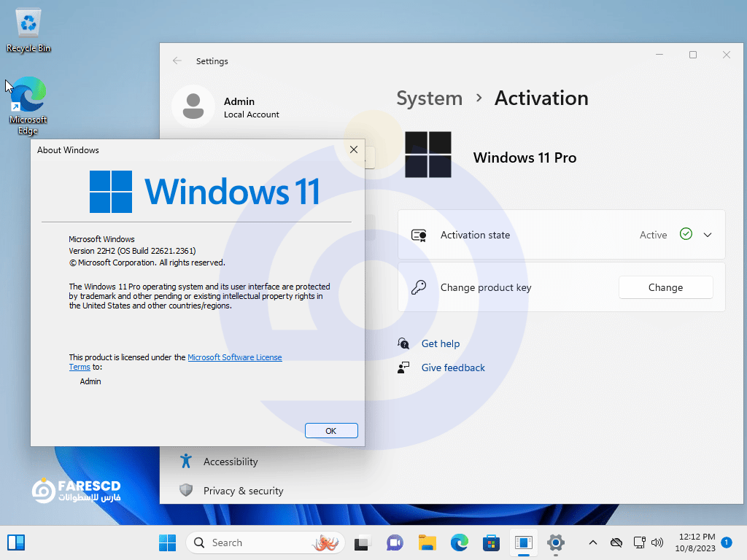Image resolution: width=747 pixels, height=560 pixels.
Task: Click the Give feedback link
Action: click(x=453, y=367)
